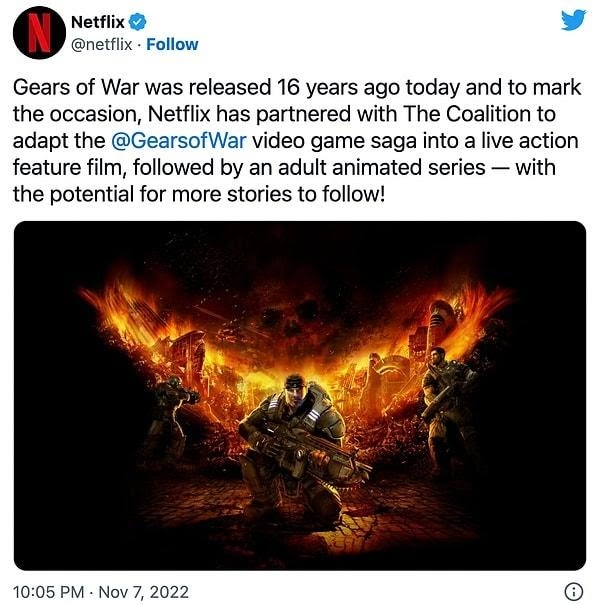Click the aiming soldier on the left side

click(169, 414)
